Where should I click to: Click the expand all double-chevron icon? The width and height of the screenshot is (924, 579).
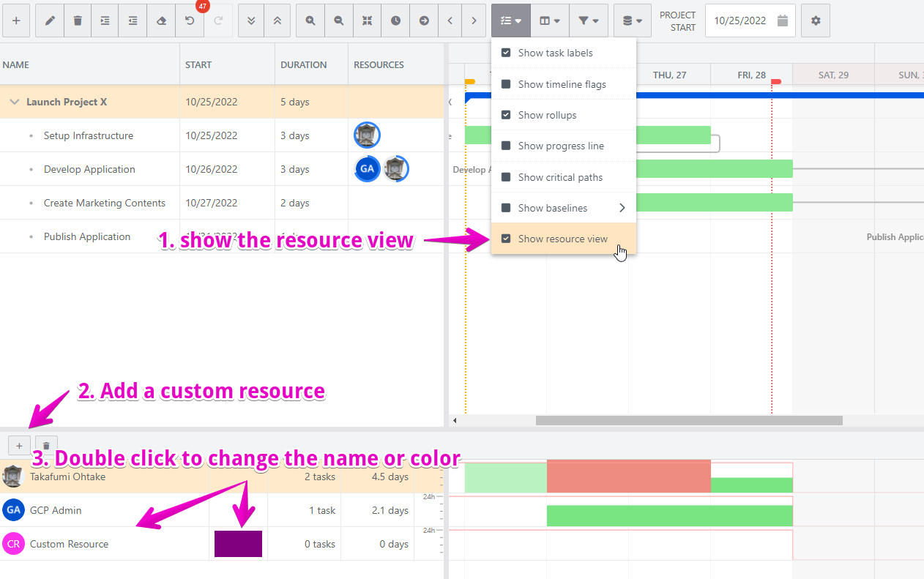[252, 20]
